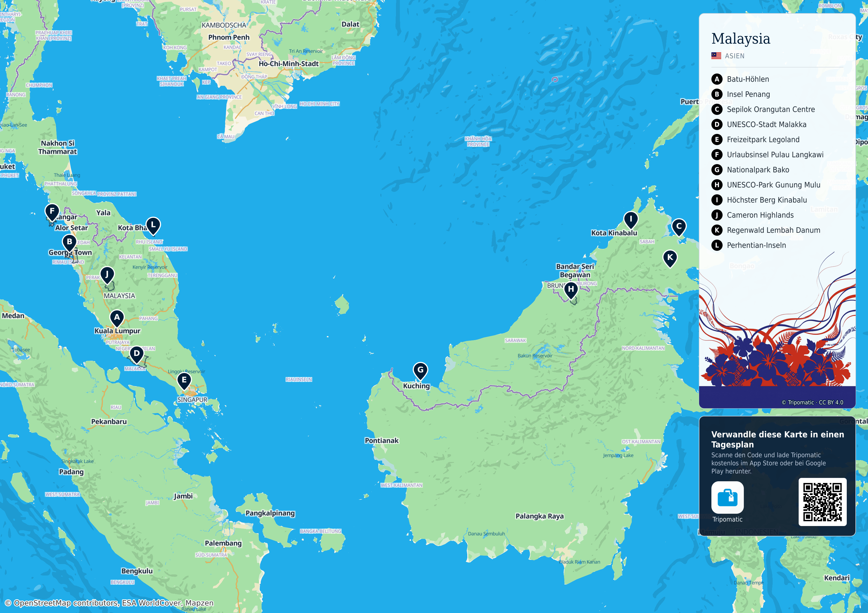The width and height of the screenshot is (868, 613).
Task: Select map pin K in Sabah
Action: (x=670, y=258)
